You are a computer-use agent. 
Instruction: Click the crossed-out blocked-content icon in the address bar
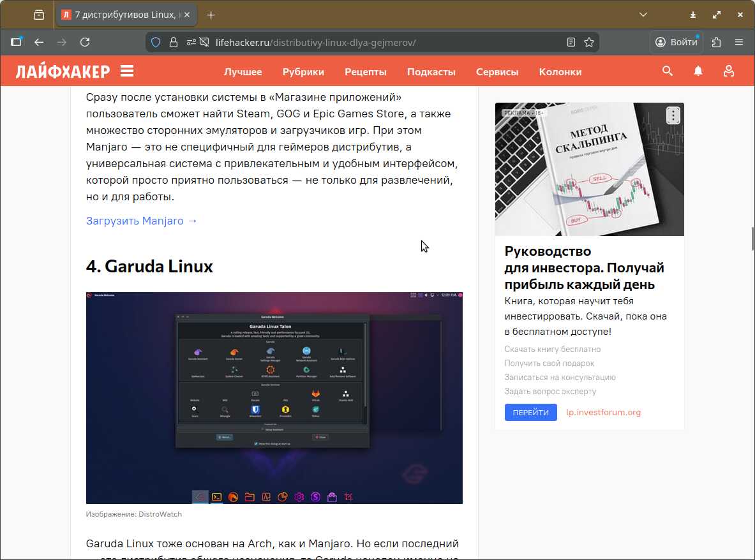pos(204,42)
